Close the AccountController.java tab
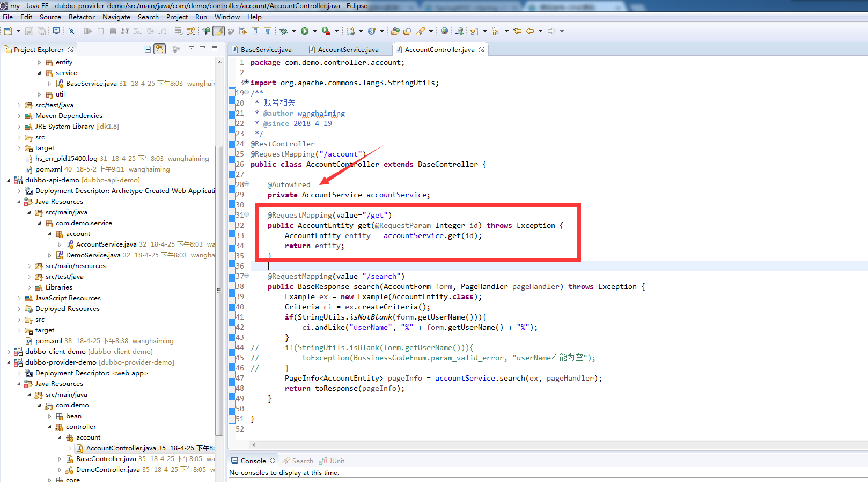This screenshot has width=868, height=482. (481, 49)
